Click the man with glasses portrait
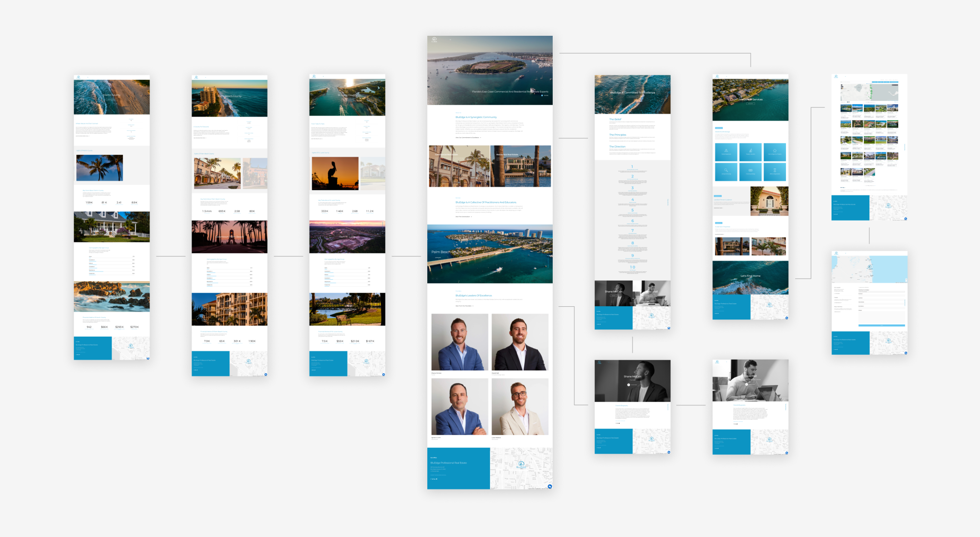This screenshot has height=537, width=980. [x=520, y=406]
